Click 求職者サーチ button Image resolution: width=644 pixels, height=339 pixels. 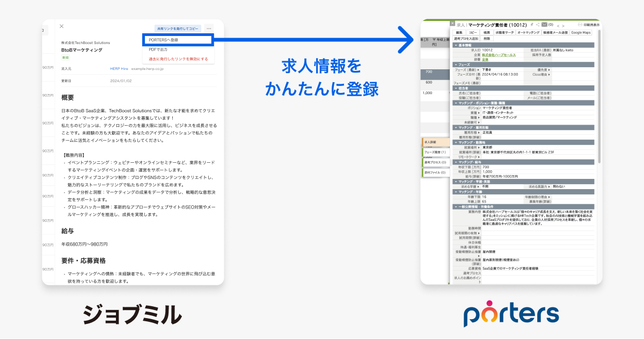[x=504, y=33]
